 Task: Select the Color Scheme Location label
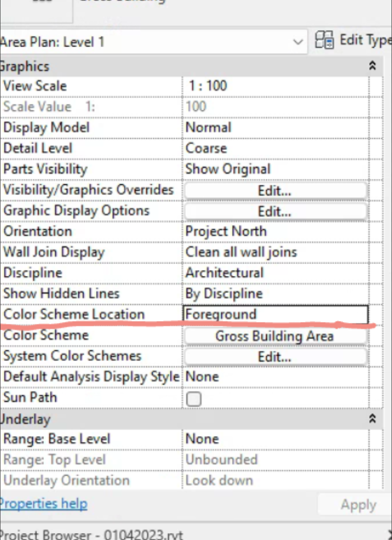click(74, 314)
